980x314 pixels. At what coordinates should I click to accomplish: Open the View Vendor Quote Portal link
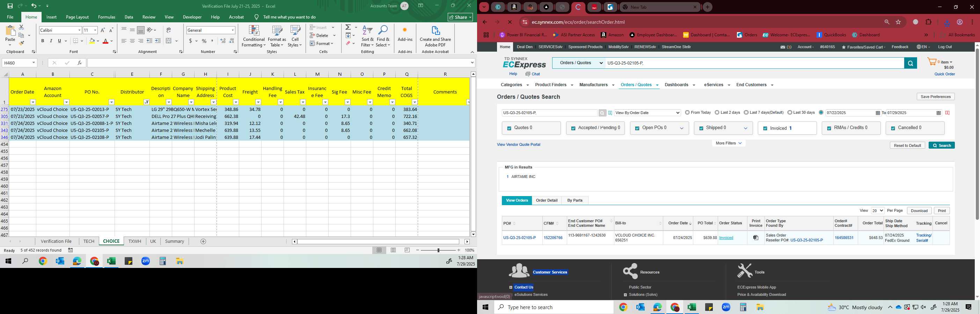(518, 144)
